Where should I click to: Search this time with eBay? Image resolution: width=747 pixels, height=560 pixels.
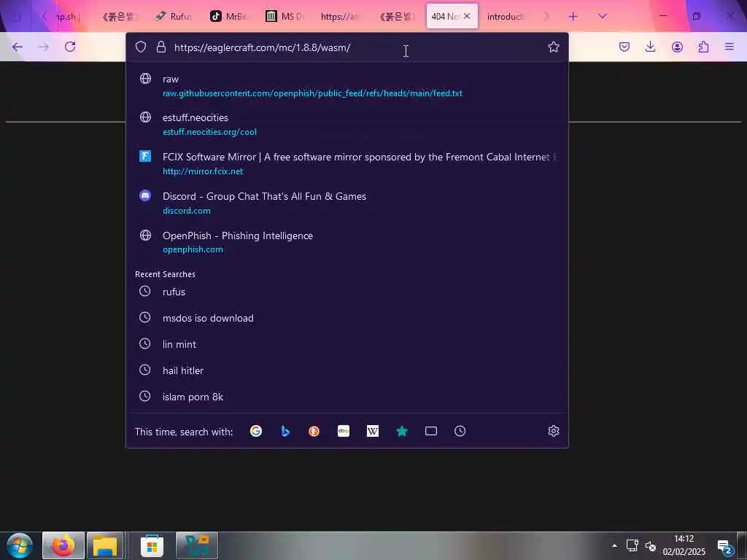coord(344,431)
